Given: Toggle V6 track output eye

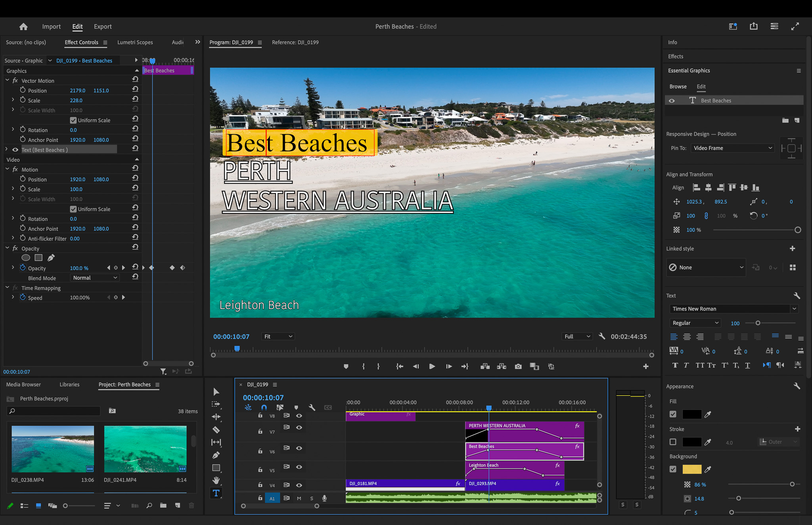Looking at the screenshot, I should (299, 448).
